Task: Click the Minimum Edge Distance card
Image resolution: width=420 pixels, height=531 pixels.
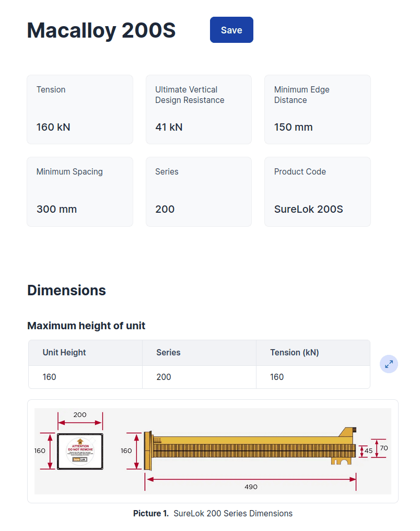Action: click(x=318, y=109)
